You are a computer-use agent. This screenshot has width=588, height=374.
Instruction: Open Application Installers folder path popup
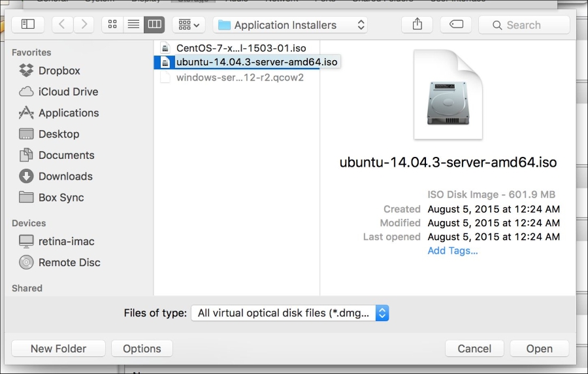tap(290, 25)
